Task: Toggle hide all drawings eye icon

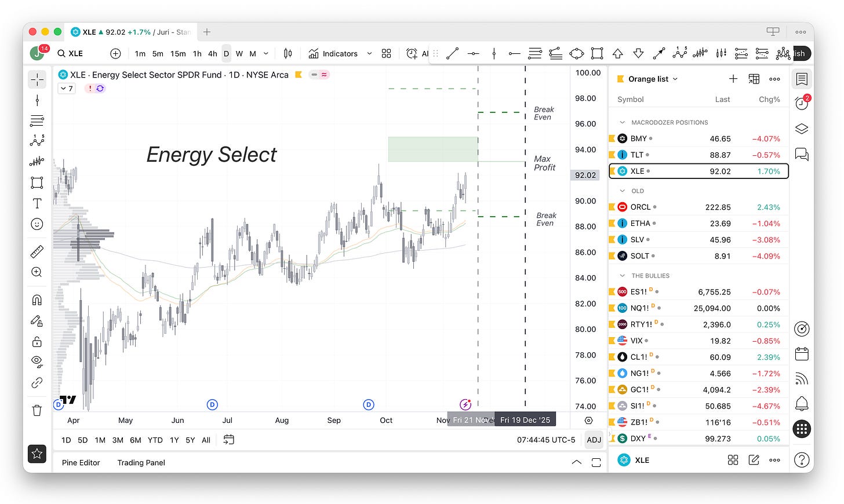Action: 37,362
